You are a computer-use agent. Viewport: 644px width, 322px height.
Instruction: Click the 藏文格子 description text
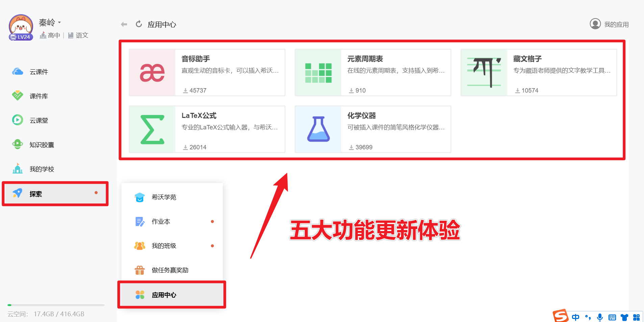[562, 70]
